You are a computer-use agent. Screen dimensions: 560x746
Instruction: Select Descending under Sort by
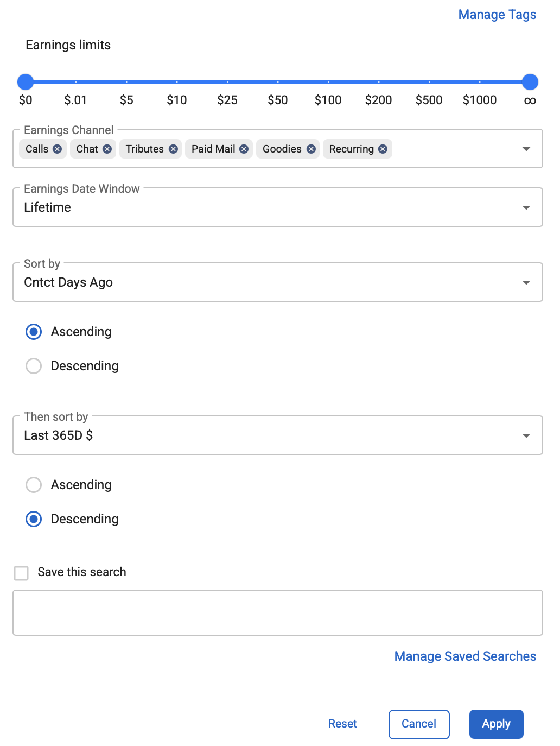coord(34,366)
